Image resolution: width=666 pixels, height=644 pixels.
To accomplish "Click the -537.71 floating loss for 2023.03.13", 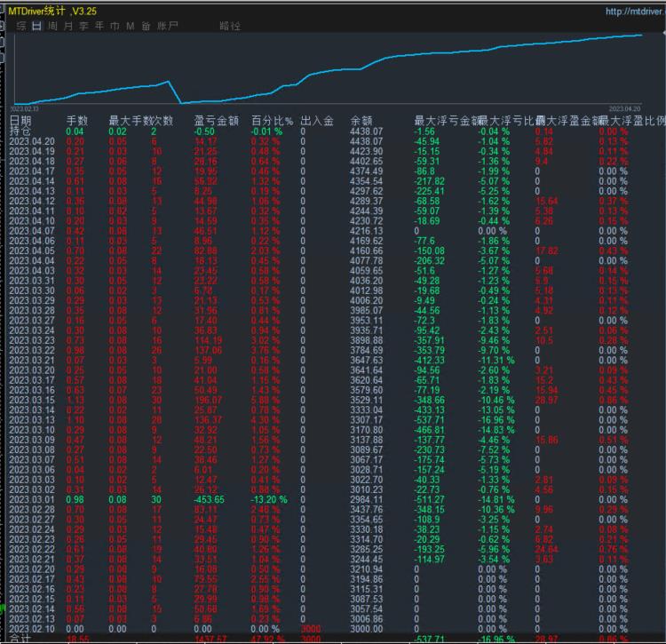I will 430,419.
